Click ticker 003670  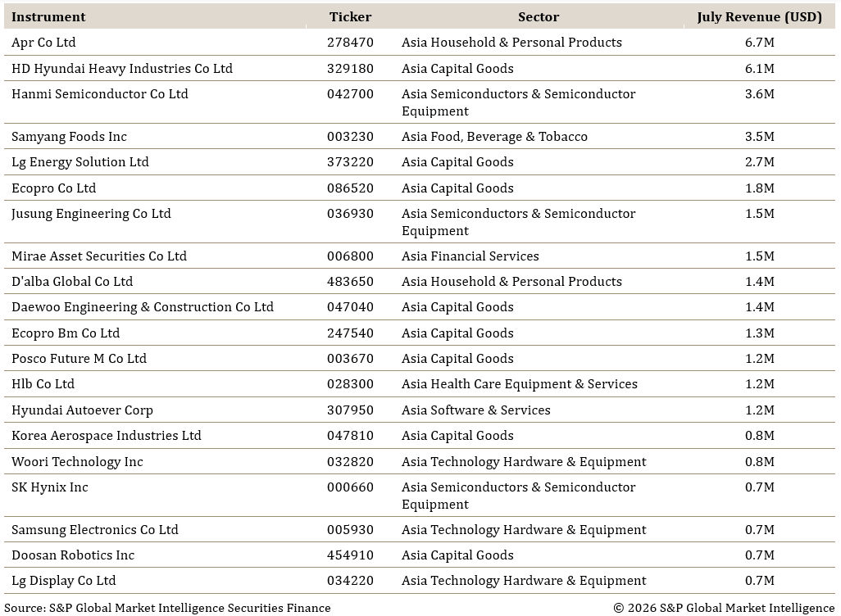(350, 359)
